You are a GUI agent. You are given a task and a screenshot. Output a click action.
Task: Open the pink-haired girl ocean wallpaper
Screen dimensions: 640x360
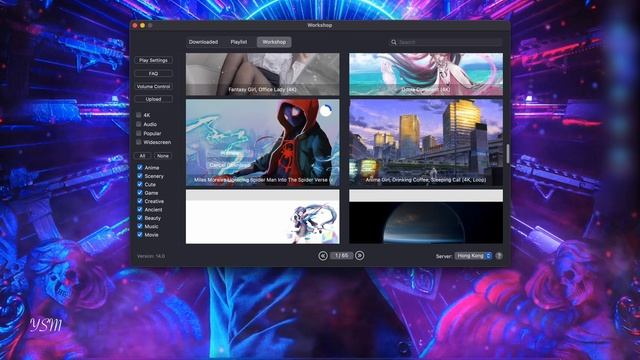(426, 74)
